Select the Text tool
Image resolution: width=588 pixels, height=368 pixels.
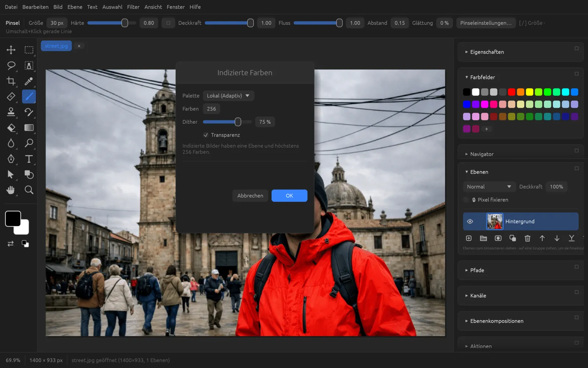pos(29,159)
